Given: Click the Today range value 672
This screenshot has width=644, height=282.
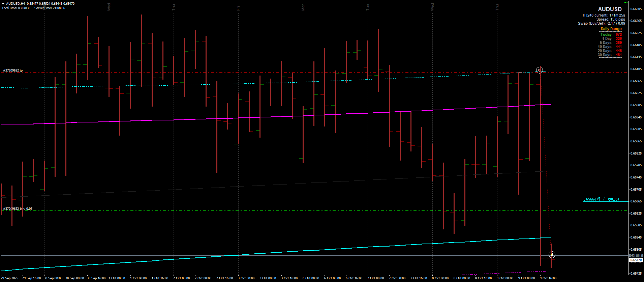Looking at the screenshot, I should coord(619,34).
